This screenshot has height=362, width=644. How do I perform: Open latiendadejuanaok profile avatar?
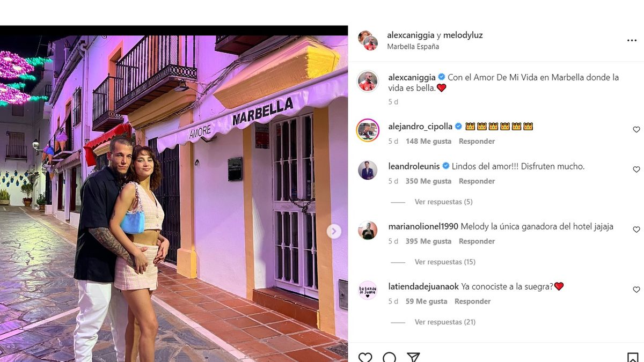[x=368, y=290]
